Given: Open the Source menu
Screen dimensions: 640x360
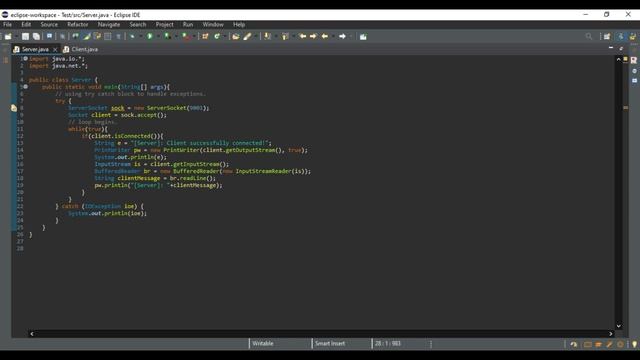Looking at the screenshot, I should click(x=49, y=25).
